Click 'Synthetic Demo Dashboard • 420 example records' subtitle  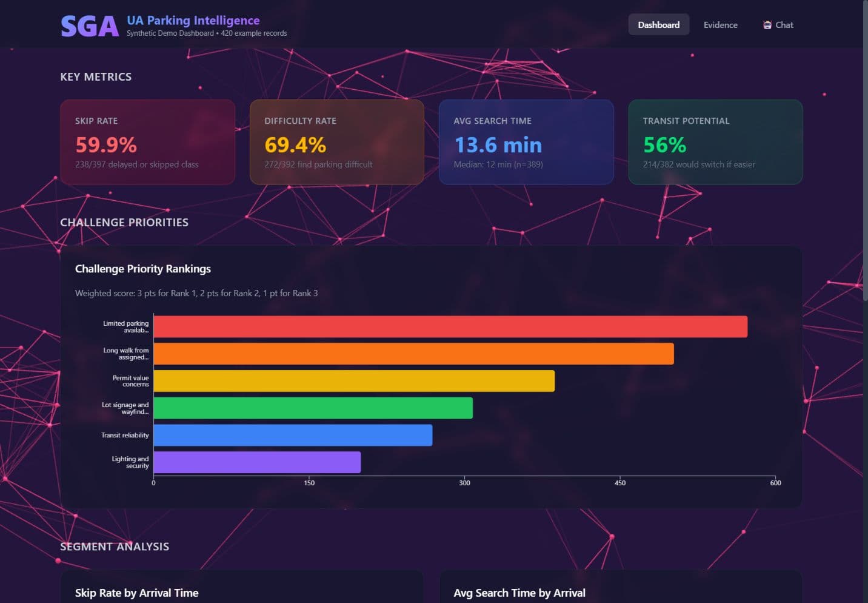207,33
